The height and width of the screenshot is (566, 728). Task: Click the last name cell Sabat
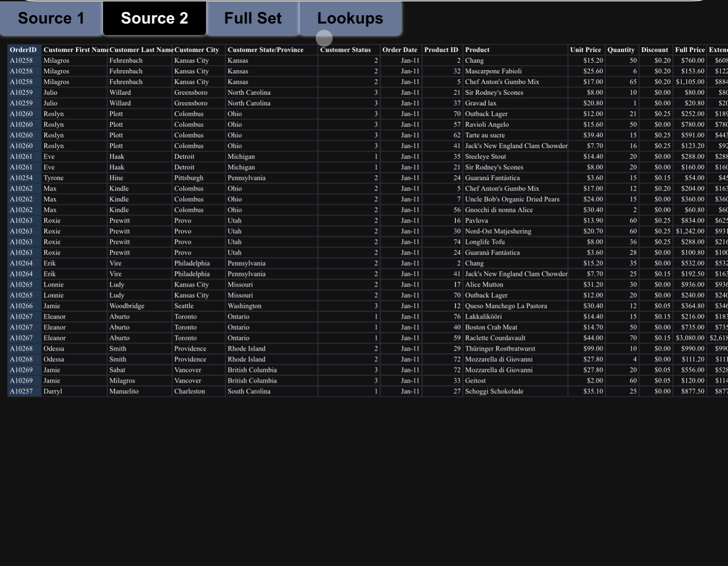[x=140, y=370]
